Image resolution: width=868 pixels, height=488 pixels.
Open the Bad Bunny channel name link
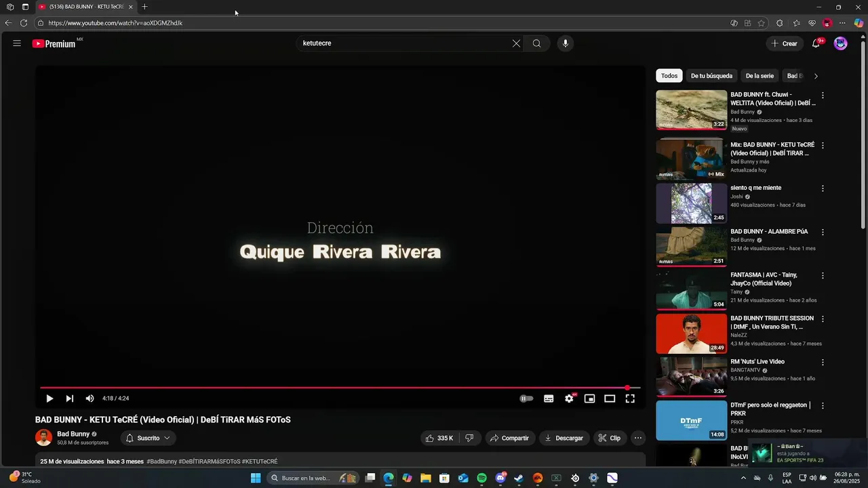pos(73,434)
